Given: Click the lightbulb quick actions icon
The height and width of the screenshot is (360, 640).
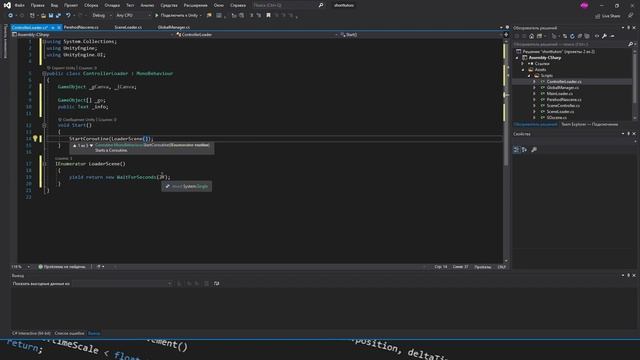Looking at the screenshot, I should [35, 139].
